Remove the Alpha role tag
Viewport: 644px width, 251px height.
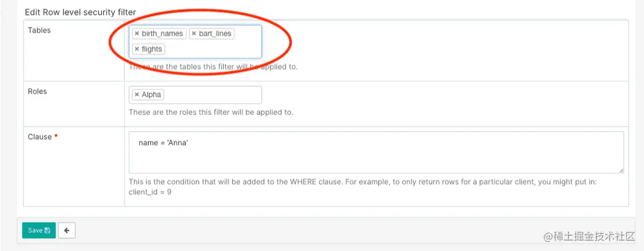(137, 95)
